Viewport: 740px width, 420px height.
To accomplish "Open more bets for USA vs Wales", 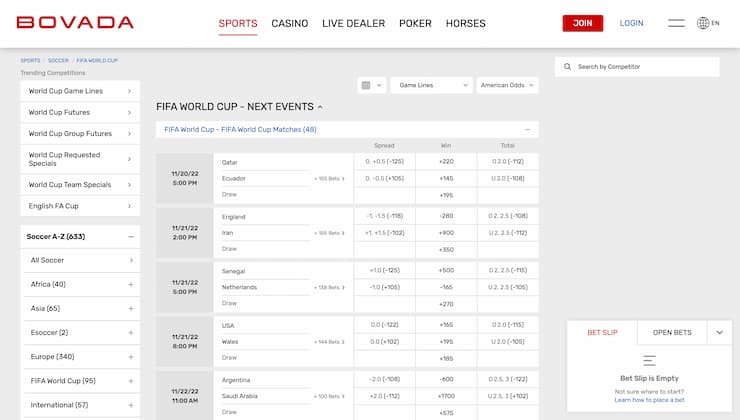I will (329, 342).
